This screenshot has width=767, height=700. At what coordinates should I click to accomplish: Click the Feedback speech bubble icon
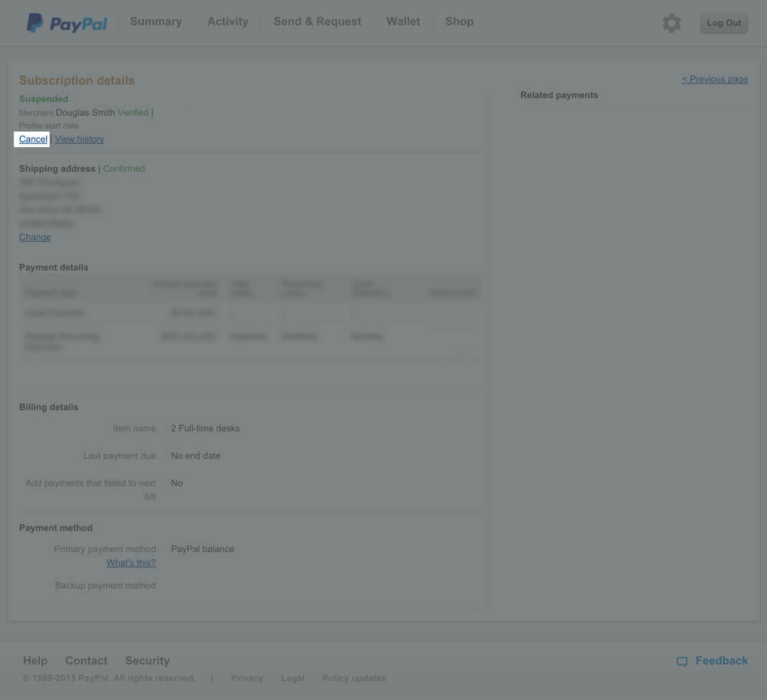pos(681,662)
